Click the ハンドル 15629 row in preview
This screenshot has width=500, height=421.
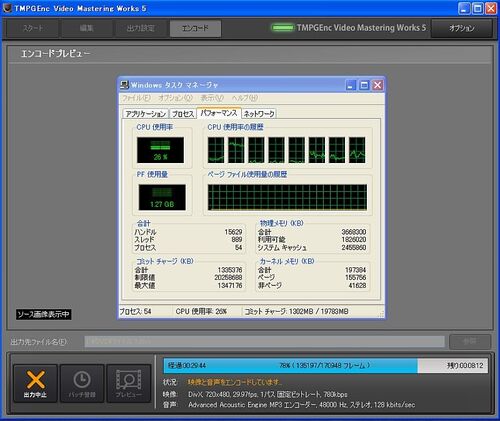(x=188, y=232)
